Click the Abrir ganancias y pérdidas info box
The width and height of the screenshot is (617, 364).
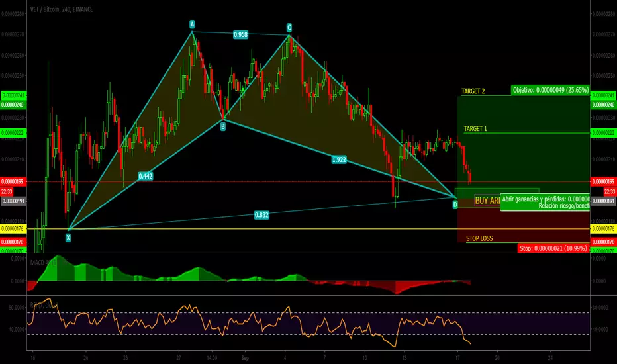tap(545, 203)
